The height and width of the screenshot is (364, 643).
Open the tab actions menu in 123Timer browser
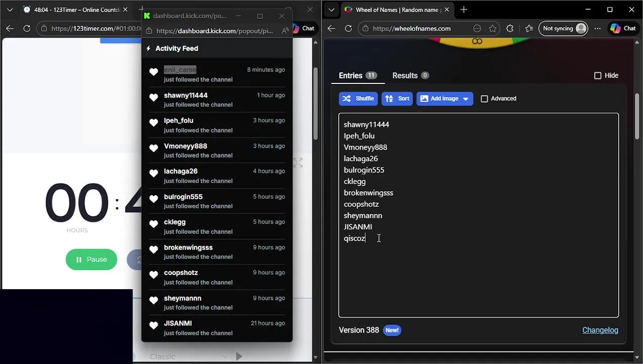pyautogui.click(x=10, y=10)
